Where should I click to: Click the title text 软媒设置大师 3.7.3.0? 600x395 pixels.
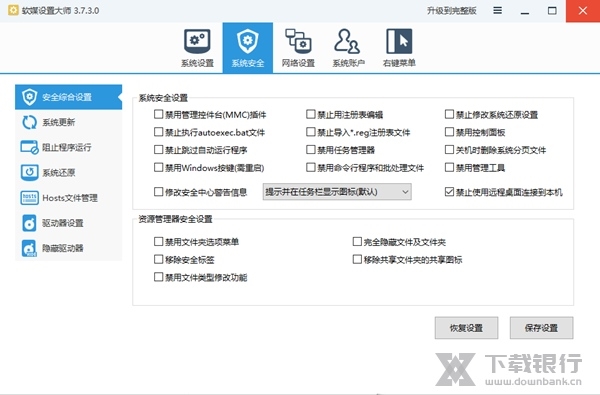point(60,10)
